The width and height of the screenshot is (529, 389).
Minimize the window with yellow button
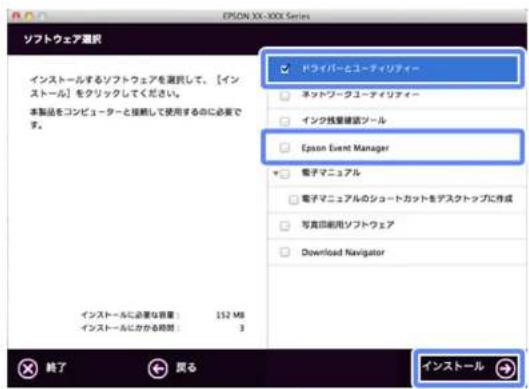click(29, 16)
